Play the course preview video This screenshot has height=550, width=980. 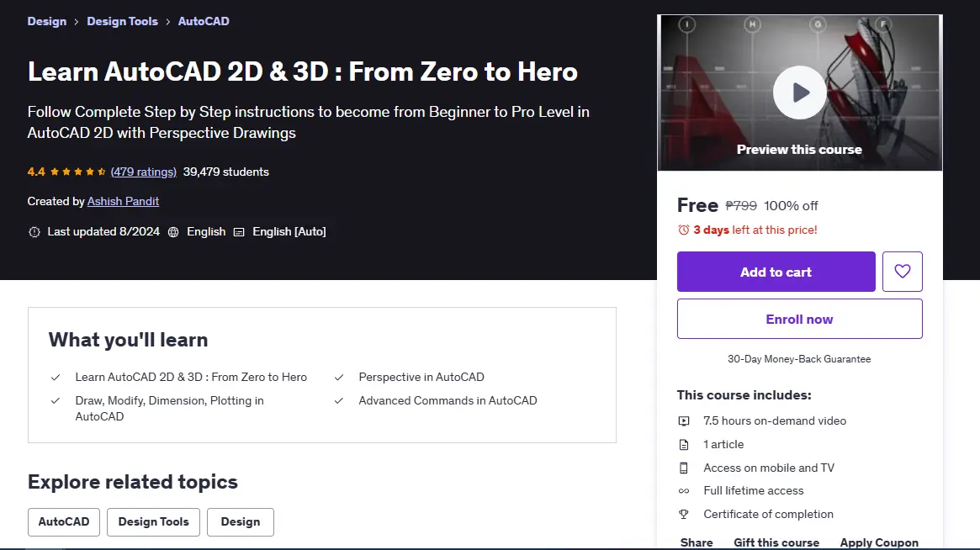click(799, 93)
